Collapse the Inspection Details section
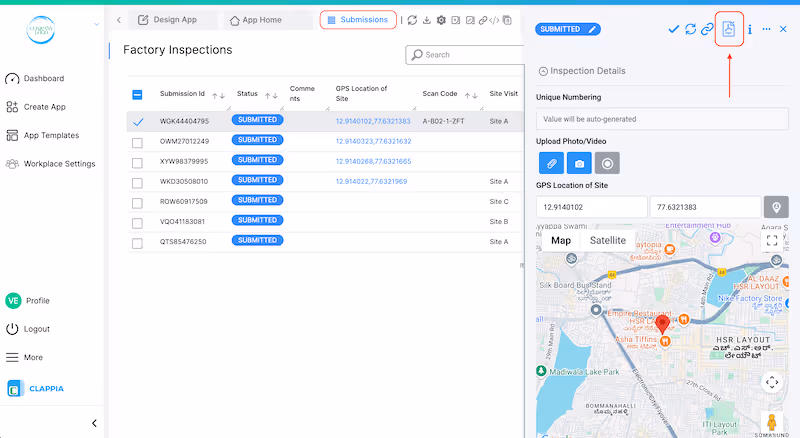 543,71
